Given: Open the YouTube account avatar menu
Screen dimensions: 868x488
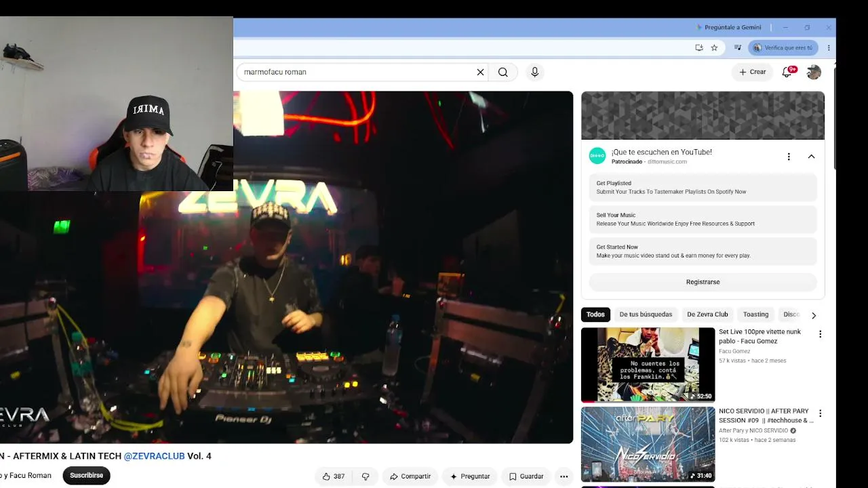Looking at the screenshot, I should pyautogui.click(x=814, y=72).
